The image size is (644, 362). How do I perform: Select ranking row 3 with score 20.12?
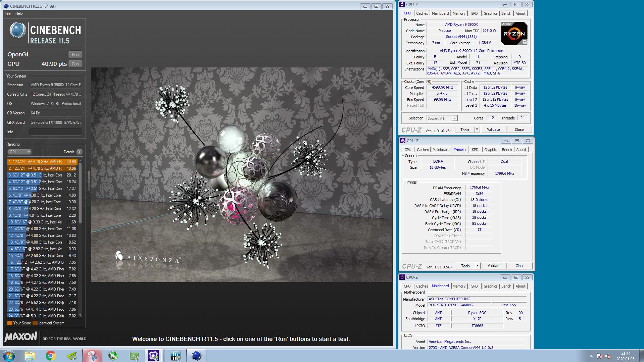pyautogui.click(x=42, y=175)
